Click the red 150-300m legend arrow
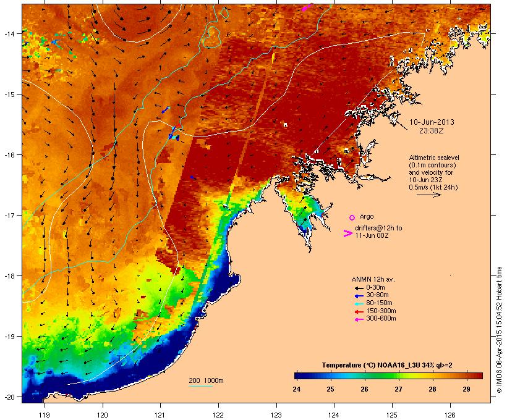The image size is (507, 420). coord(359,312)
